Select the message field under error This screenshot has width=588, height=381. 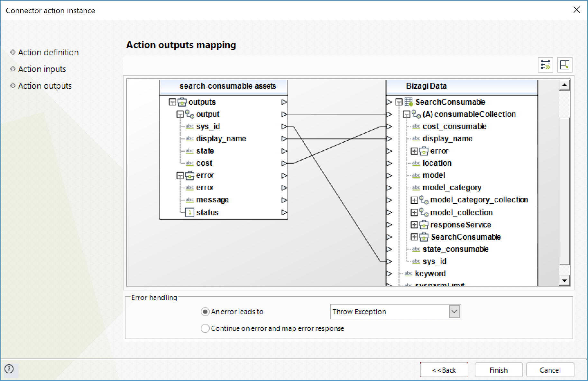coord(212,200)
